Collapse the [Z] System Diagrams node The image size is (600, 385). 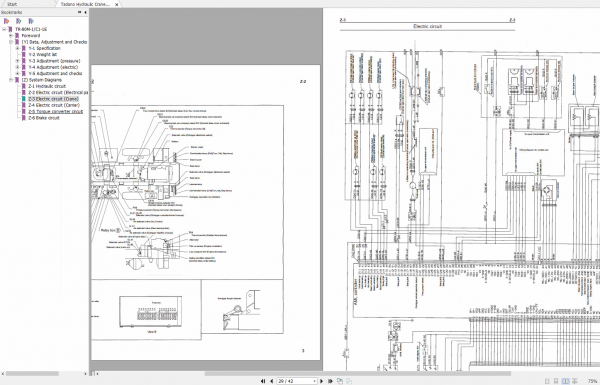(11, 80)
